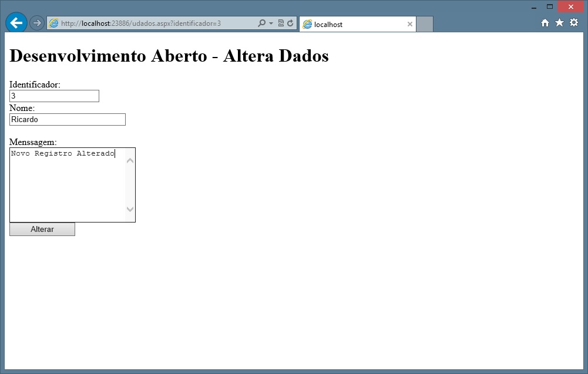Expand the address bar autocomplete dropdown arrow
This screenshot has height=374, width=588.
(x=271, y=23)
